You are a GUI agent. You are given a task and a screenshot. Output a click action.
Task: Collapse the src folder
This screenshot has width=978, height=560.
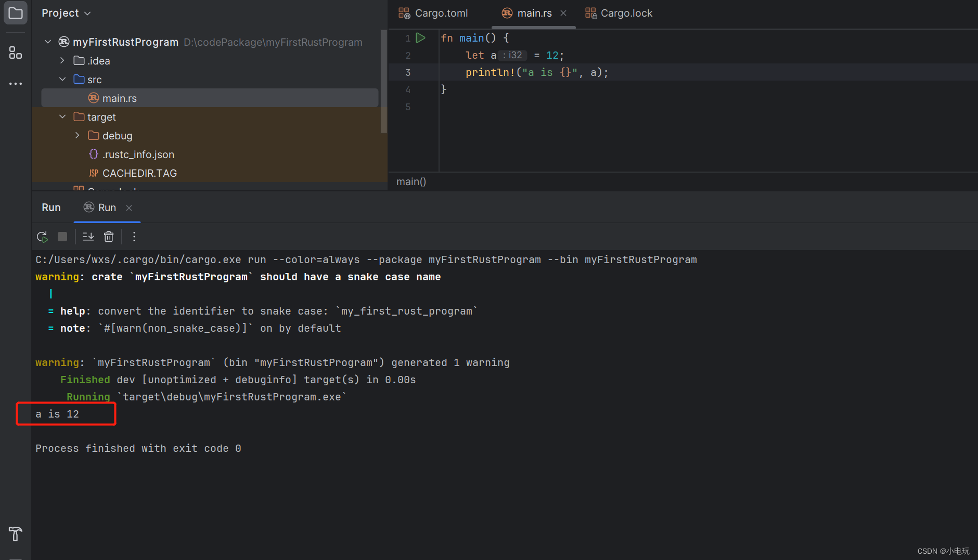pyautogui.click(x=62, y=79)
